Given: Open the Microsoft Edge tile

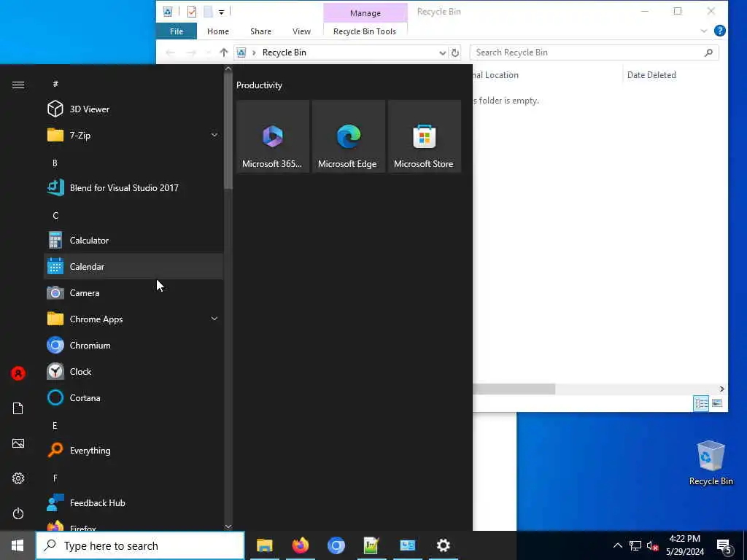Looking at the screenshot, I should click(348, 136).
